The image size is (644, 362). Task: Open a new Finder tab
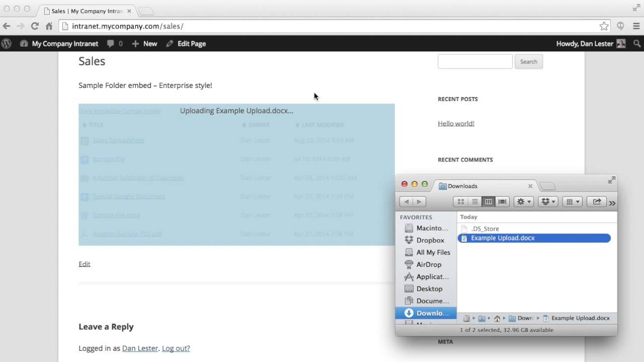[x=547, y=187]
